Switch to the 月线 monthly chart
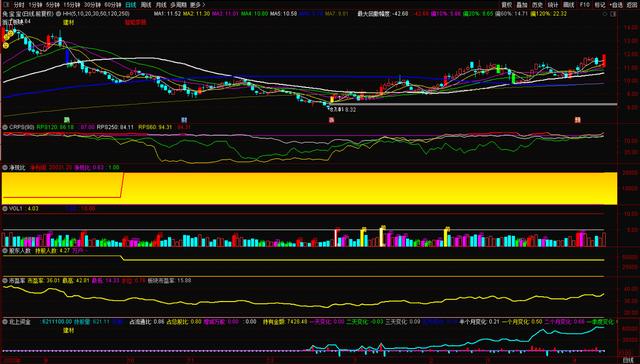Image resolution: width=640 pixels, height=364 pixels. tap(161, 5)
